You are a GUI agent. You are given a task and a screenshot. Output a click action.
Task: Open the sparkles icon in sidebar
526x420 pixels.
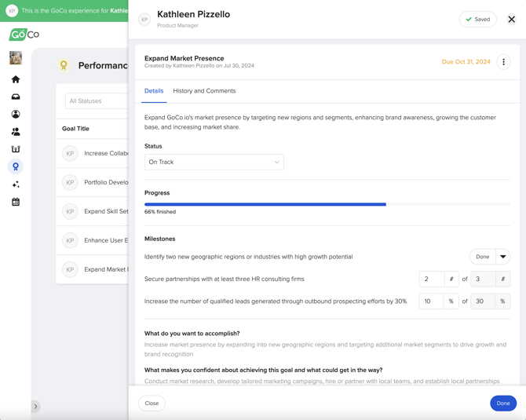[16, 184]
